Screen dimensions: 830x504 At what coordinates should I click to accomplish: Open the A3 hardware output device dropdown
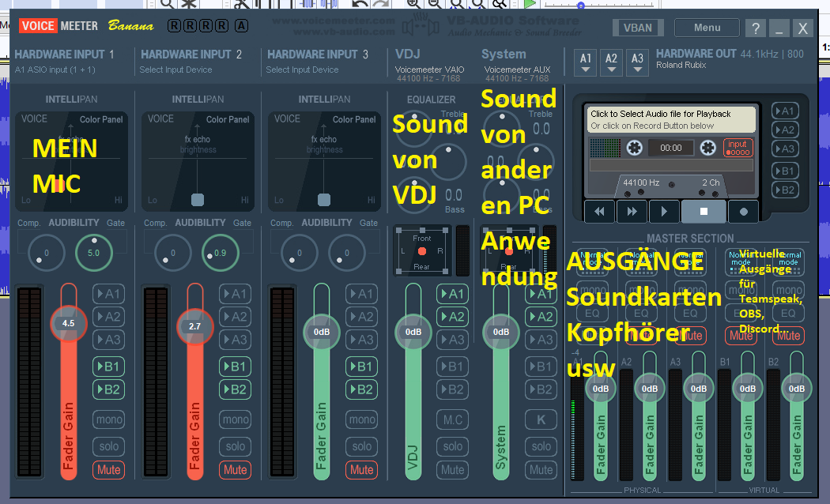[637, 62]
